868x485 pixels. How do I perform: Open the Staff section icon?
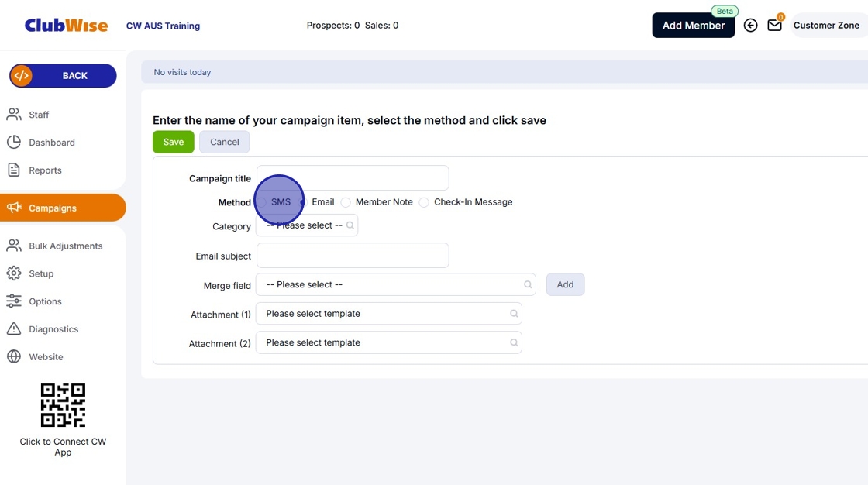pos(14,114)
